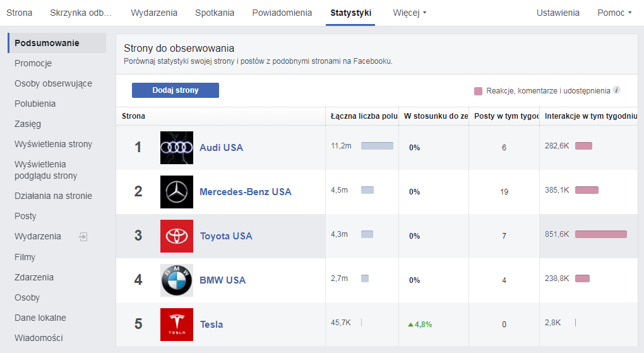This screenshot has width=644, height=353.
Task: Click the Dodaj strony button
Action: 176,90
